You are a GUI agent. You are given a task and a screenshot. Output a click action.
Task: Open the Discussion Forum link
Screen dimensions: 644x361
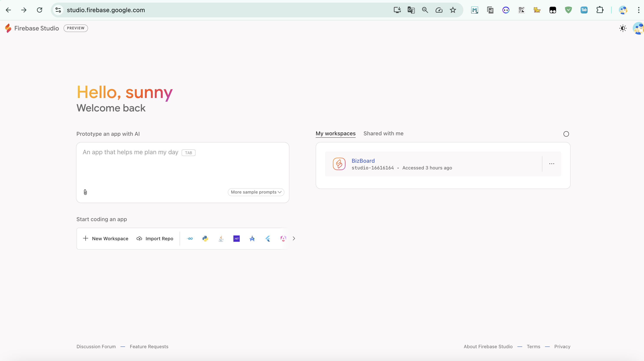(x=96, y=347)
